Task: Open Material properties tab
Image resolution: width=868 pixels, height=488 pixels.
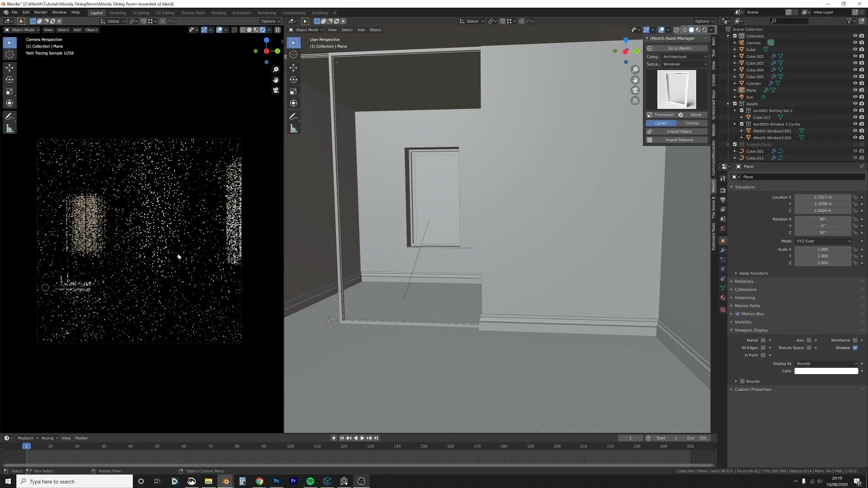Action: [x=723, y=297]
